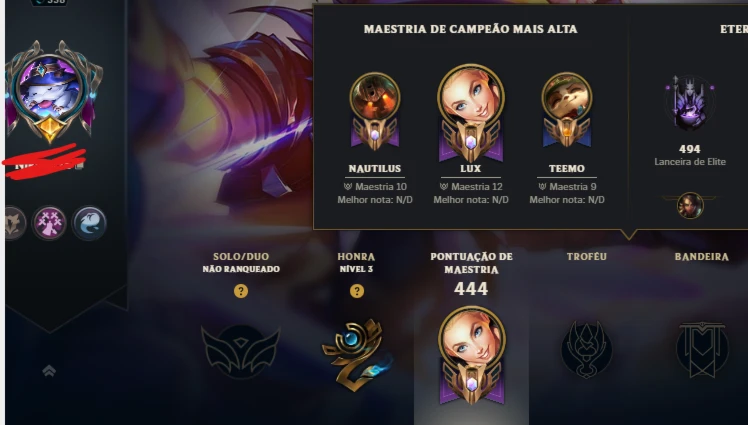This screenshot has width=748, height=425.
Task: Click the question mark under Solo/Duo
Action: point(241,291)
